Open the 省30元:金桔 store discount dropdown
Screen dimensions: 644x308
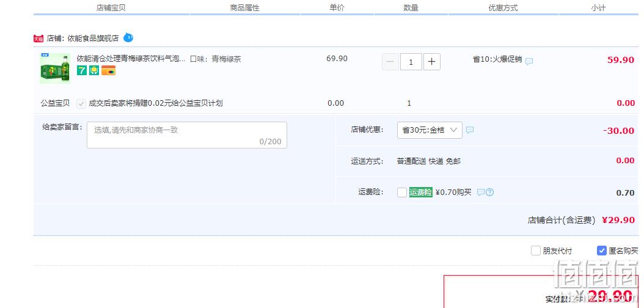(x=430, y=130)
